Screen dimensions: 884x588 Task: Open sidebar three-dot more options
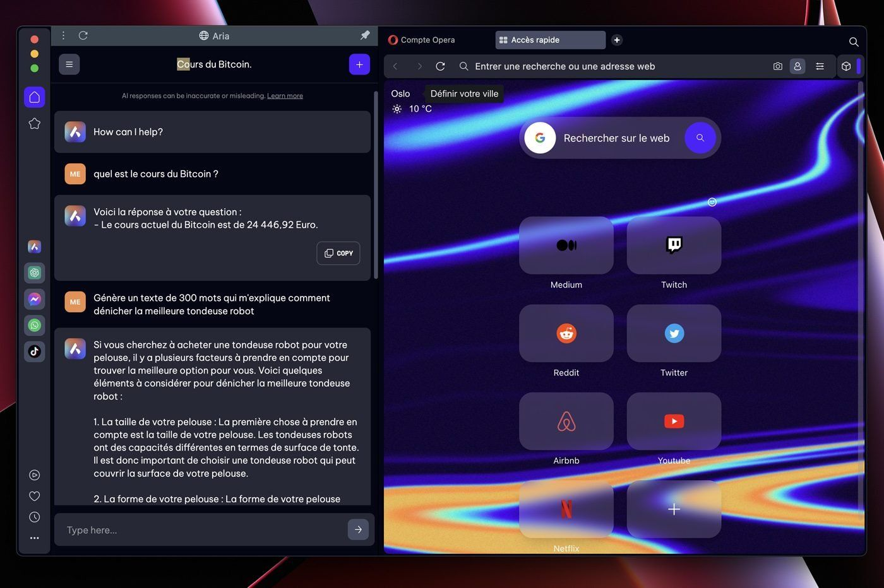coord(35,538)
